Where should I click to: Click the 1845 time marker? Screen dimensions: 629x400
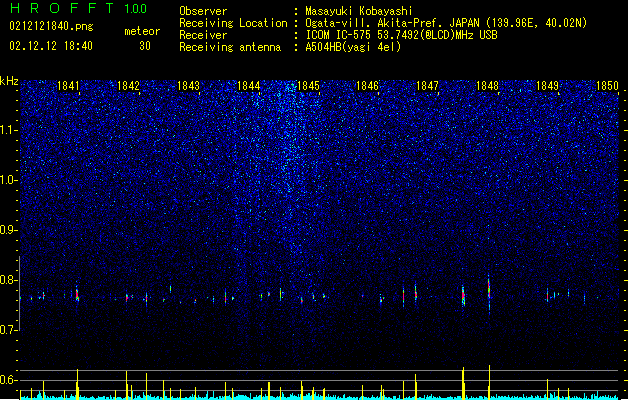(308, 86)
